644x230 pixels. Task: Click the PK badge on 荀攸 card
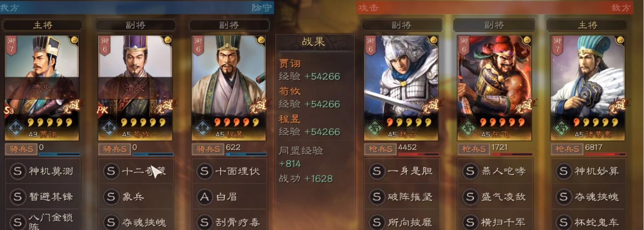pos(104,111)
